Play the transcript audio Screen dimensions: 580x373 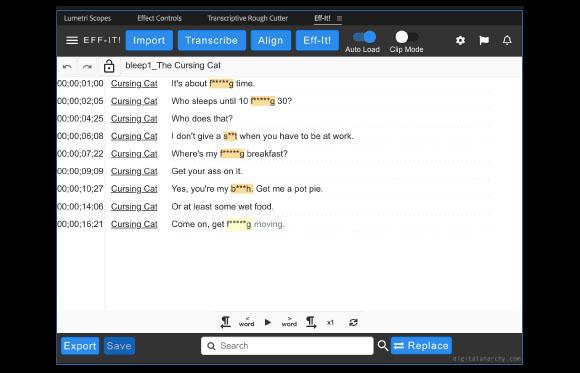tap(268, 323)
